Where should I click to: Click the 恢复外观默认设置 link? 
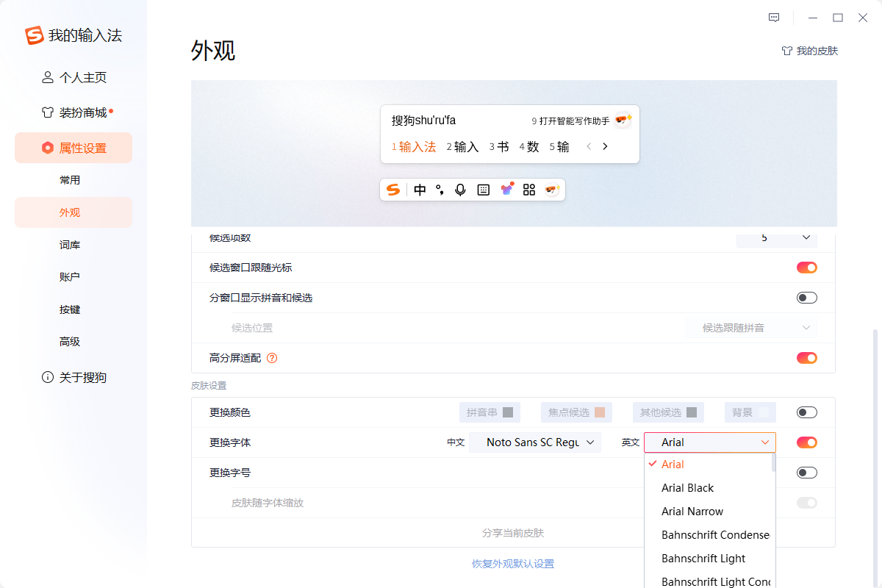(x=512, y=563)
